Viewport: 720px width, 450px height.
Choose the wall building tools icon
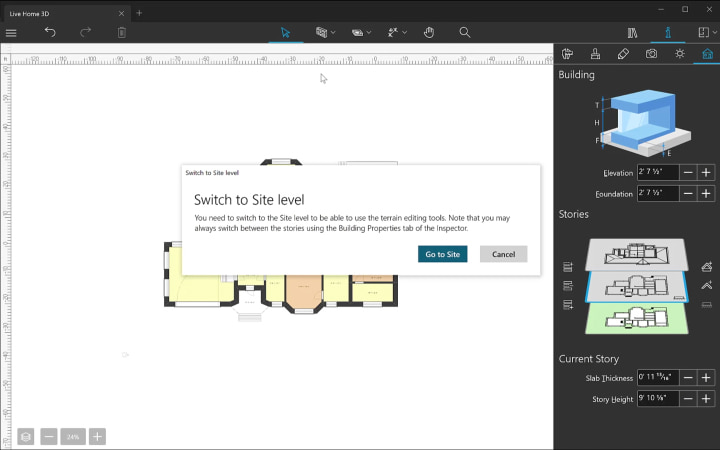point(321,32)
